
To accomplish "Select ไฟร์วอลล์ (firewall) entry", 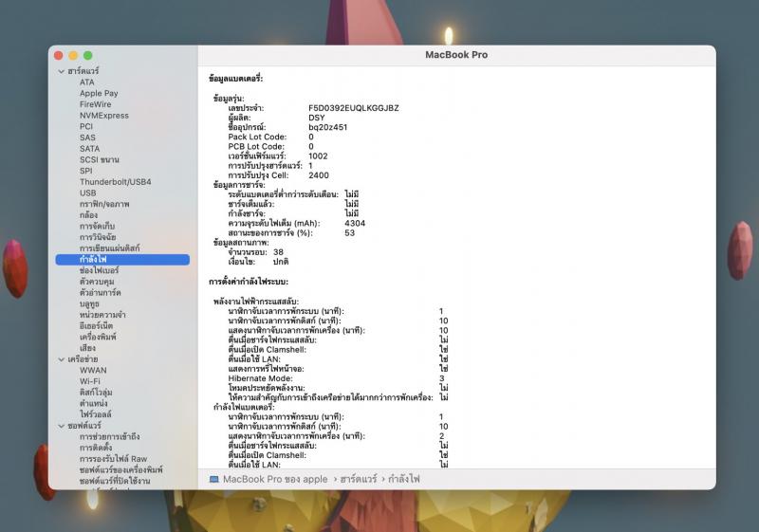I will [x=96, y=415].
